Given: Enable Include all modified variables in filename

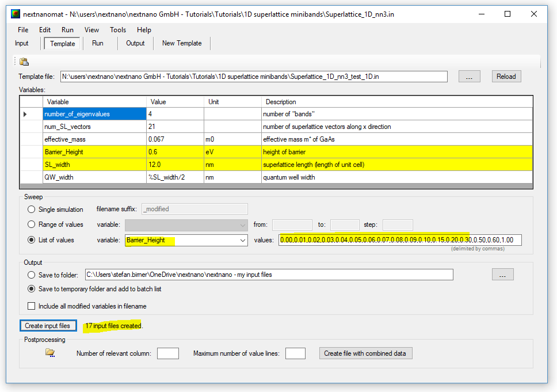Looking at the screenshot, I should (32, 306).
